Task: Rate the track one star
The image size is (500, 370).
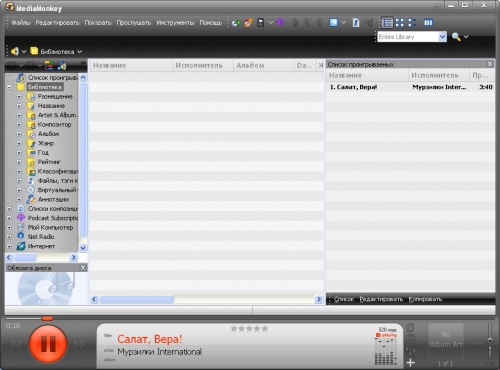Action: 234,329
